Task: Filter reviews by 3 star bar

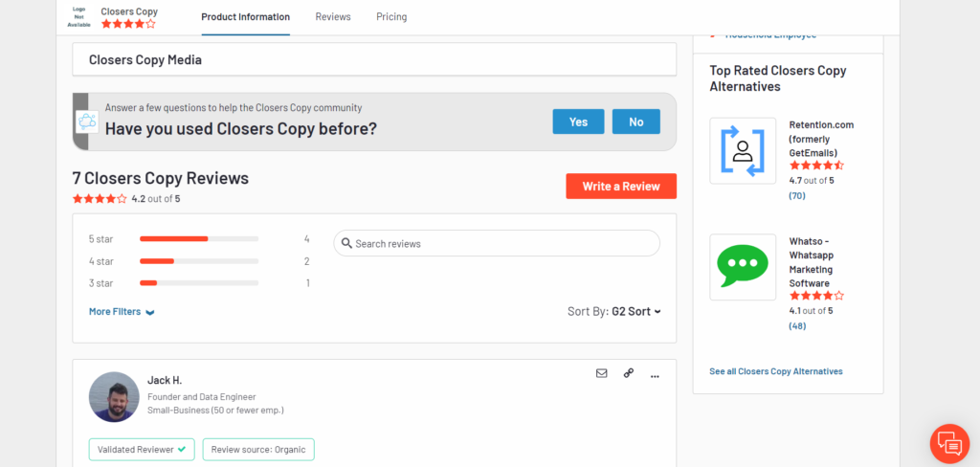Action: 199,283
